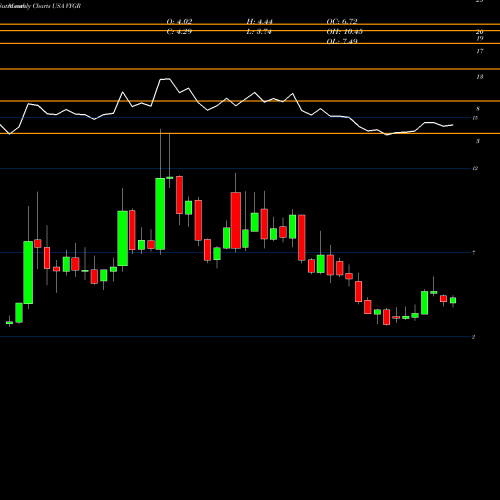Click the 12 price level label
This screenshot has height=500, width=500.
(x=475, y=169)
